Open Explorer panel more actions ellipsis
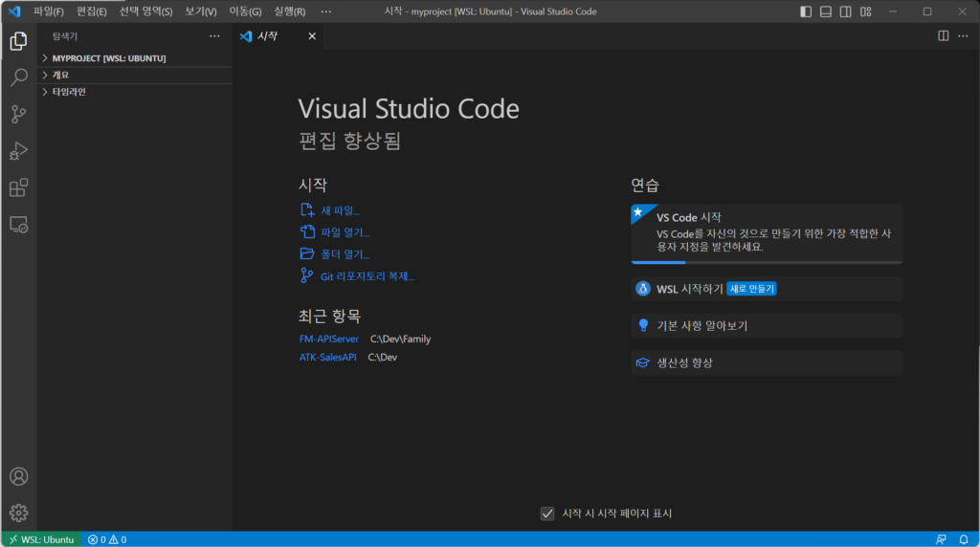The image size is (980, 547). (x=214, y=36)
